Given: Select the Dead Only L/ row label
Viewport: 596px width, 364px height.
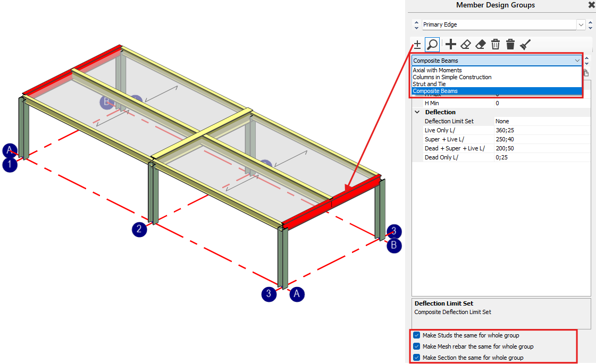Looking at the screenshot, I should click(x=441, y=157).
